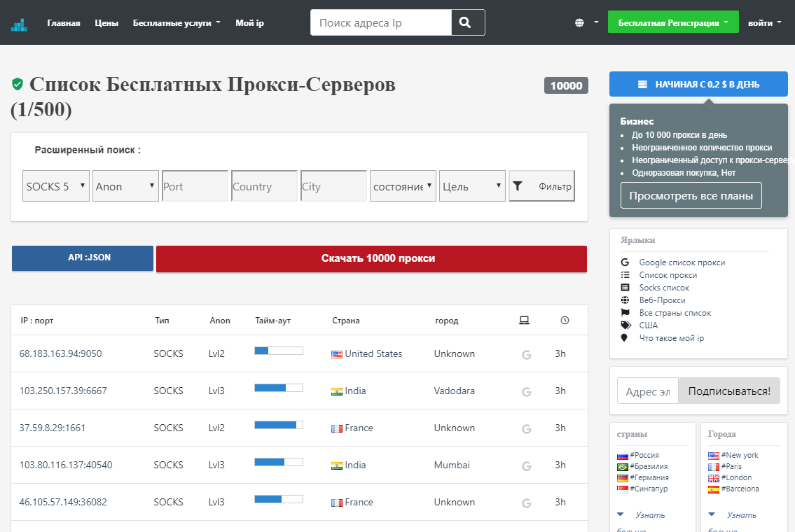
Task: Open the globe language selector
Action: [586, 23]
